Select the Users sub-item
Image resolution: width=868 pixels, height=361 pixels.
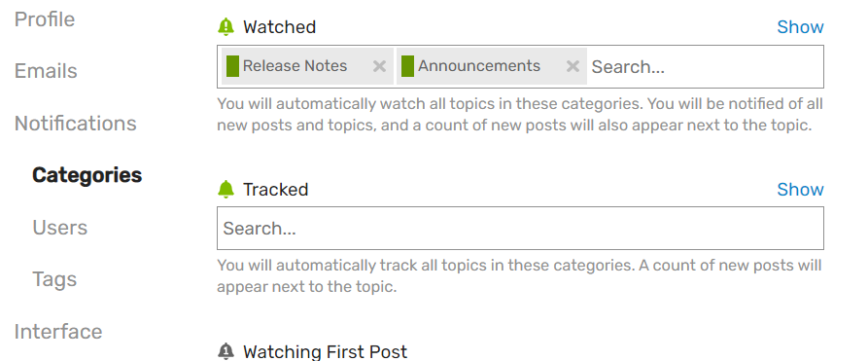[x=60, y=228]
